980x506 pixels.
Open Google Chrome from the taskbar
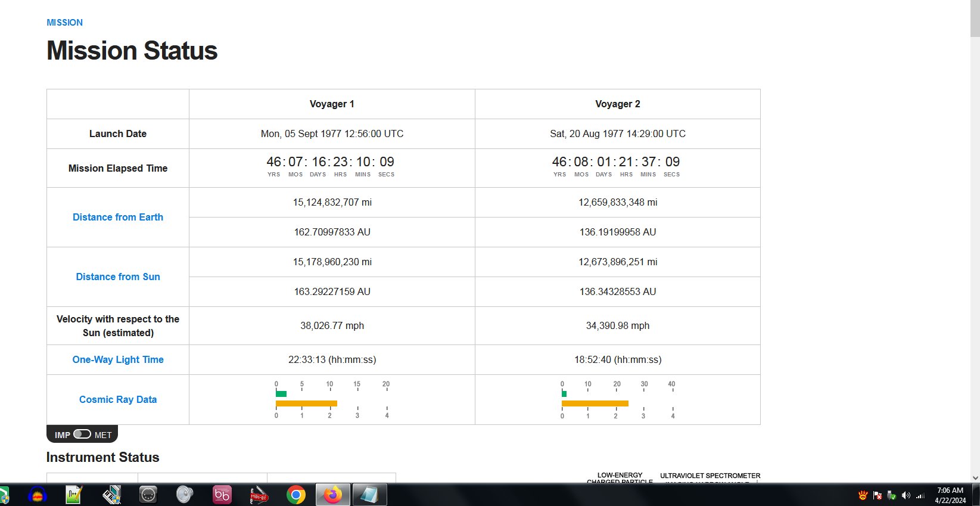coord(295,495)
